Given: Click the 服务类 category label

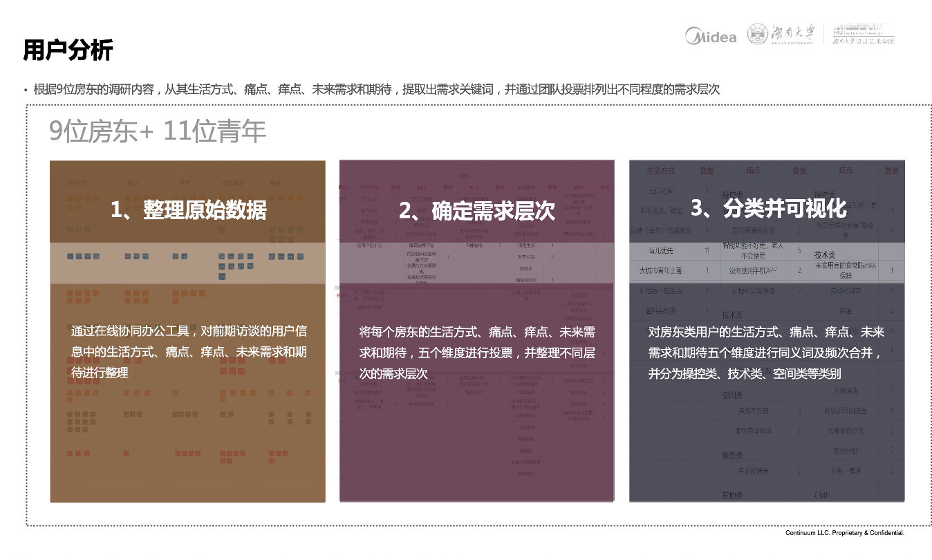Looking at the screenshot, I should (732, 455).
